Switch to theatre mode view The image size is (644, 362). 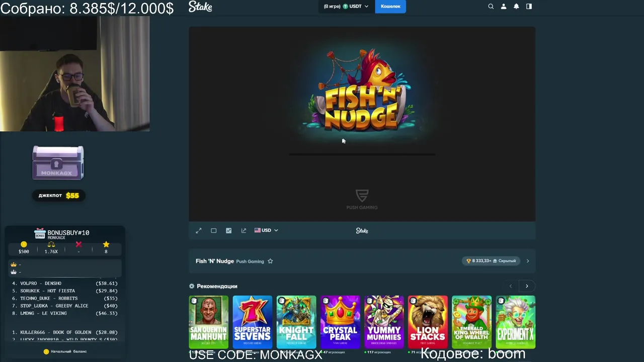click(x=214, y=230)
